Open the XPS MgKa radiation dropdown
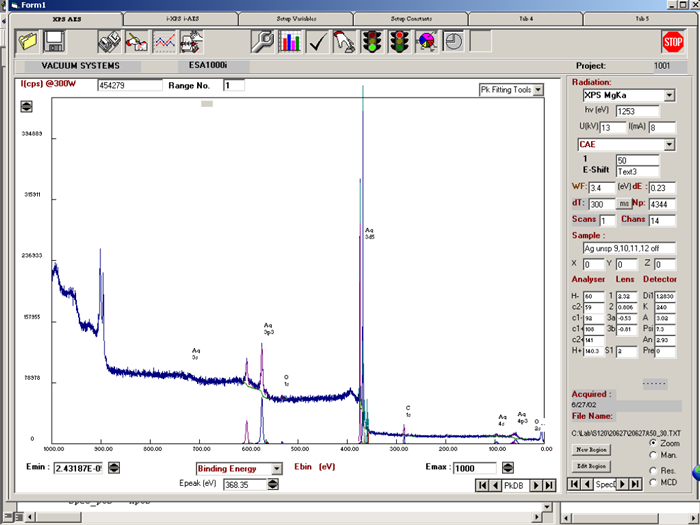The image size is (700, 525). pyautogui.click(x=669, y=95)
